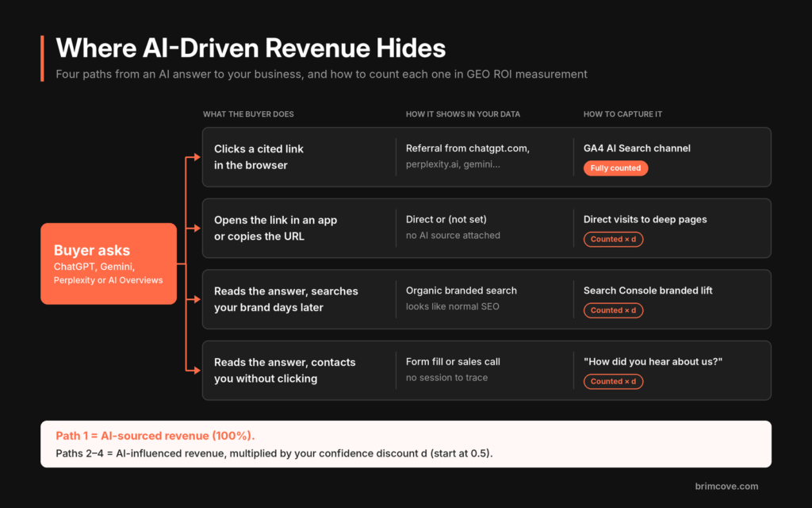This screenshot has height=508, width=812.
Task: Select 'Direct or (not set)' text
Action: pos(446,219)
